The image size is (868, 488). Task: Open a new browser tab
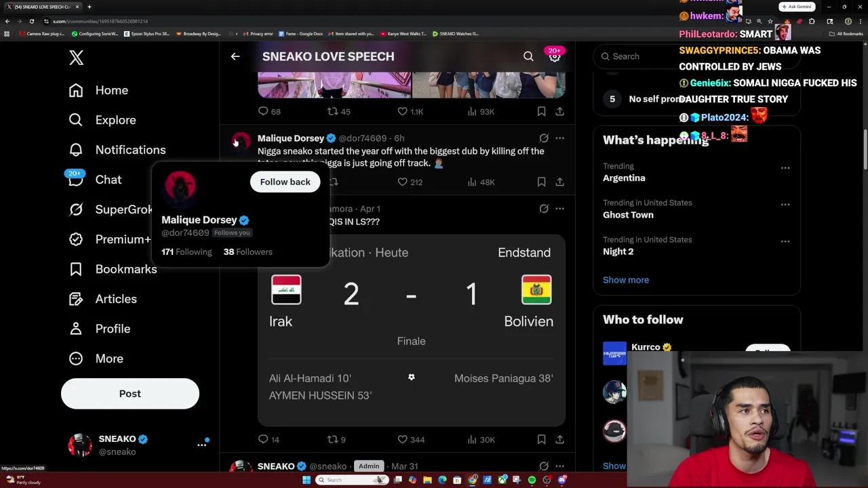click(x=89, y=7)
